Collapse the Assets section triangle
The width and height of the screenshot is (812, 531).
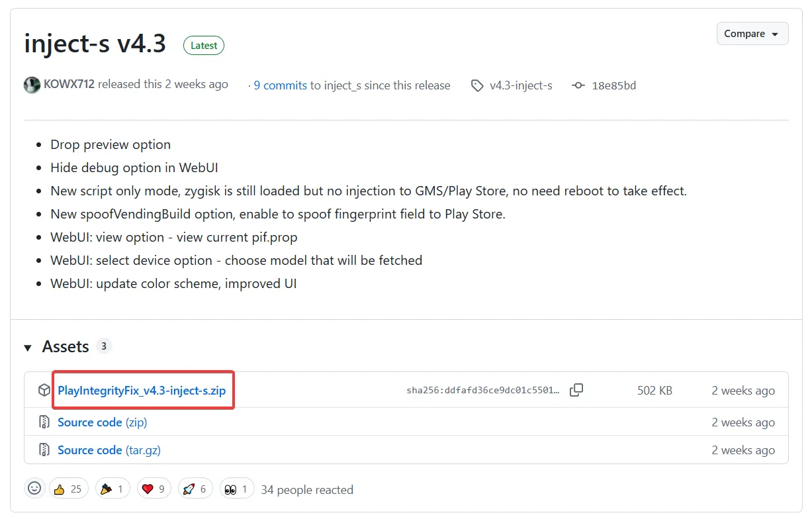click(x=28, y=347)
